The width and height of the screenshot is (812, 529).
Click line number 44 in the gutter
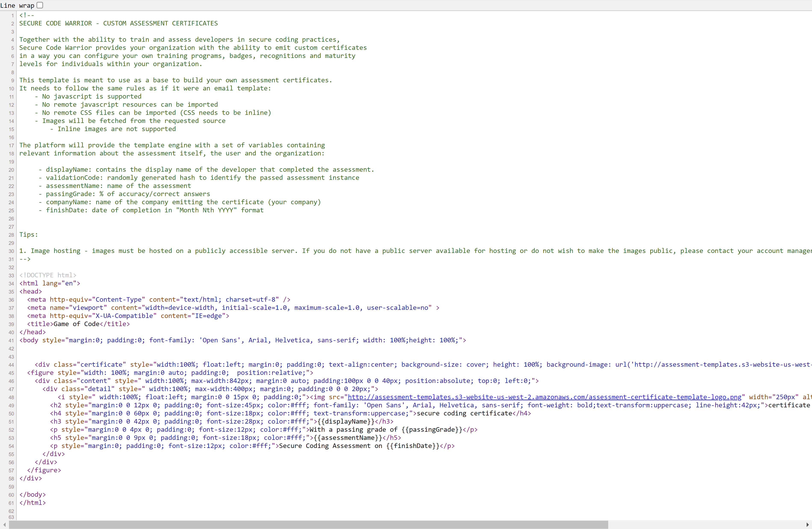coord(11,365)
